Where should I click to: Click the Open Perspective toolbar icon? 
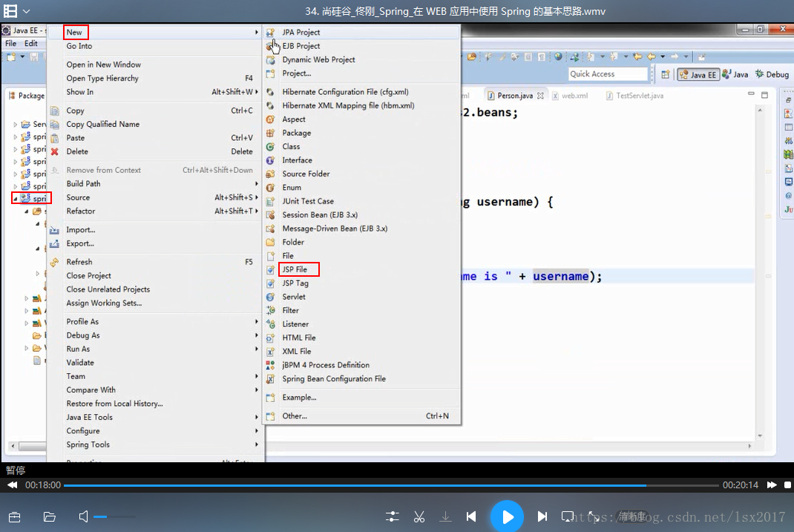click(666, 74)
